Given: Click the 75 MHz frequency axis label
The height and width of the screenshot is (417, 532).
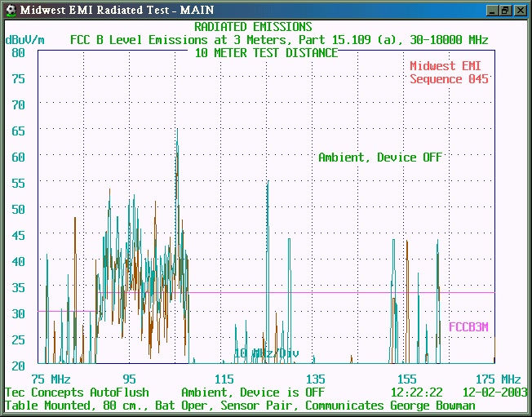Looking at the screenshot, I should (x=51, y=379).
